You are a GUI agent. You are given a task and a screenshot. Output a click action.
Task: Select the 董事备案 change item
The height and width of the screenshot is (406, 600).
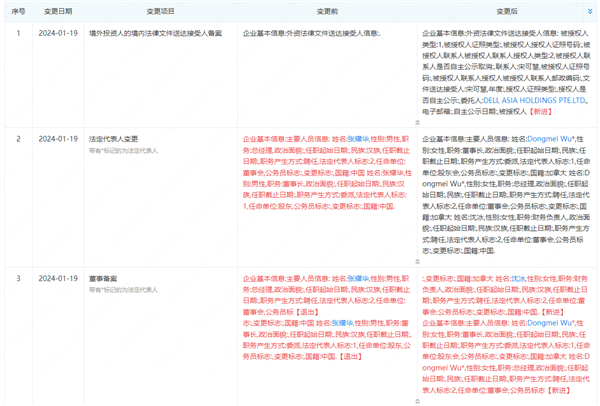click(105, 278)
